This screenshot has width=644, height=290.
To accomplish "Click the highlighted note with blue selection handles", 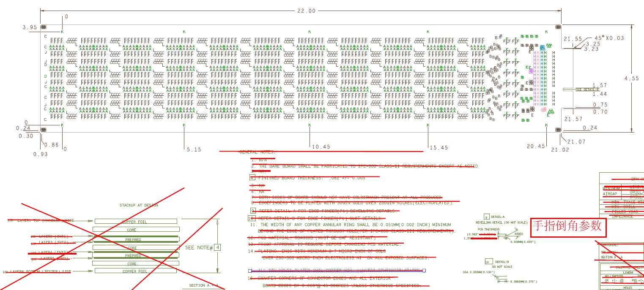I will coord(337,270).
